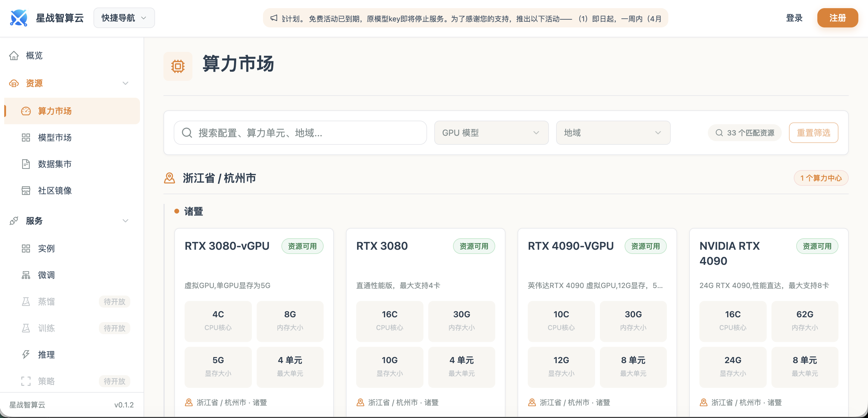Click the 蒸馏 sidebar entry marked 待开放
This screenshot has height=418, width=868.
[x=46, y=302]
